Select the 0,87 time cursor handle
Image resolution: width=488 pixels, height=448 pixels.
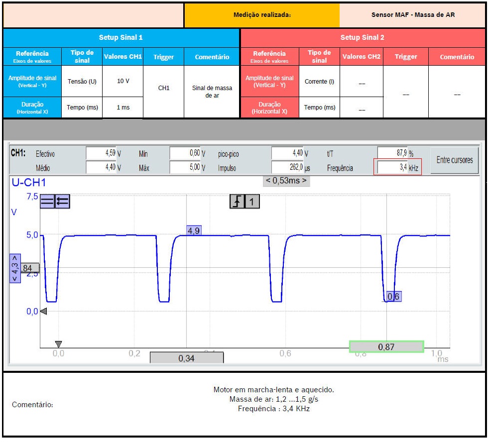pyautogui.click(x=386, y=347)
